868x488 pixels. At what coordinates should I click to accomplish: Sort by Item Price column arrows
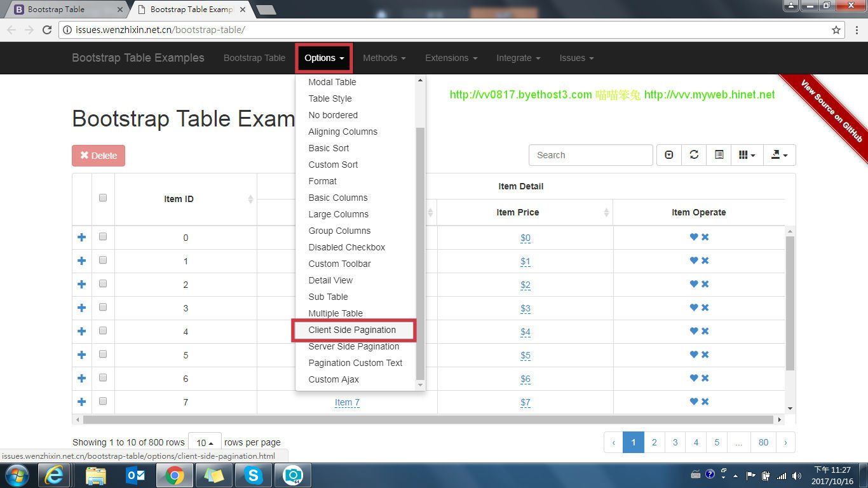pos(607,213)
